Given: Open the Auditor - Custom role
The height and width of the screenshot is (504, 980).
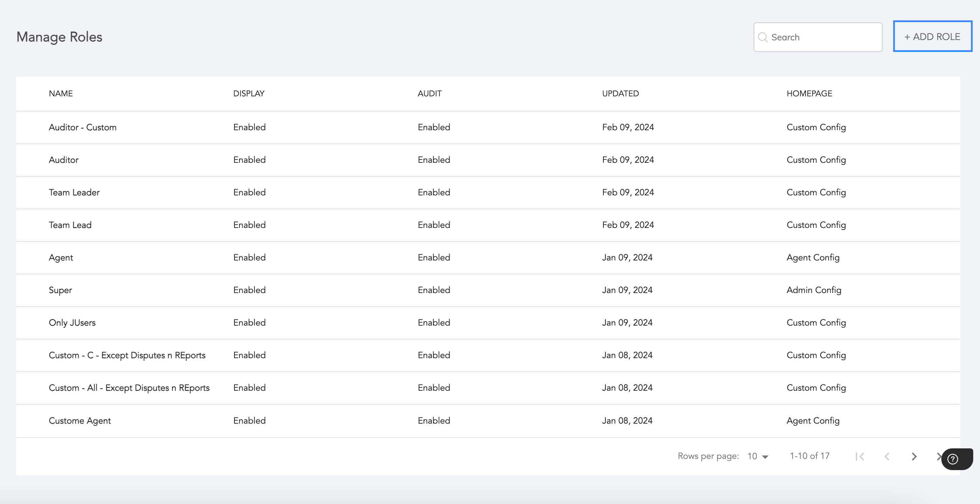Looking at the screenshot, I should point(82,128).
